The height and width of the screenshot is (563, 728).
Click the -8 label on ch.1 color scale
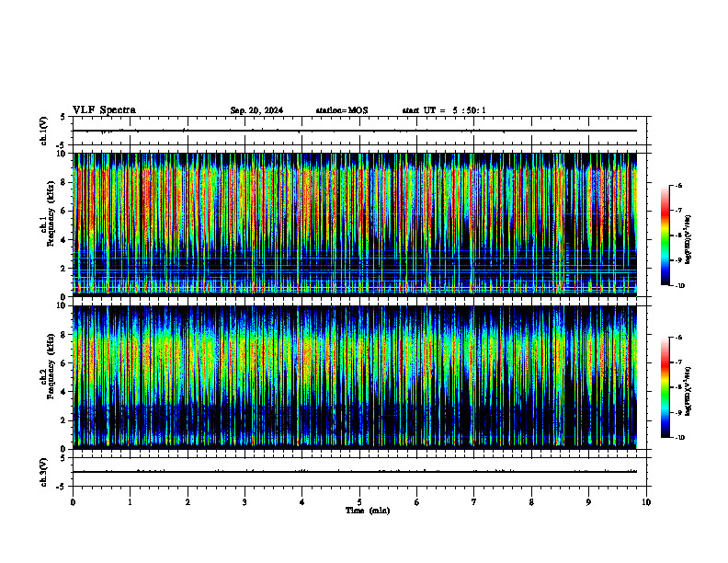pyautogui.click(x=678, y=236)
